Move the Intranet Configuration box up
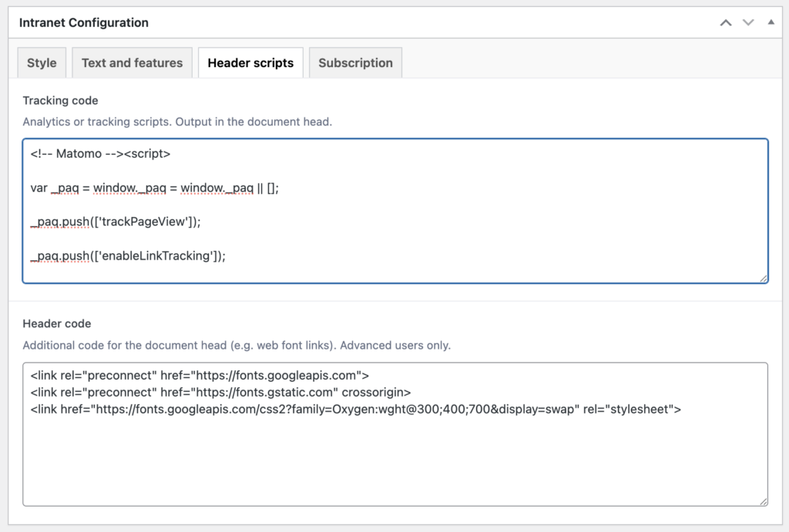The image size is (789, 532). [x=725, y=22]
